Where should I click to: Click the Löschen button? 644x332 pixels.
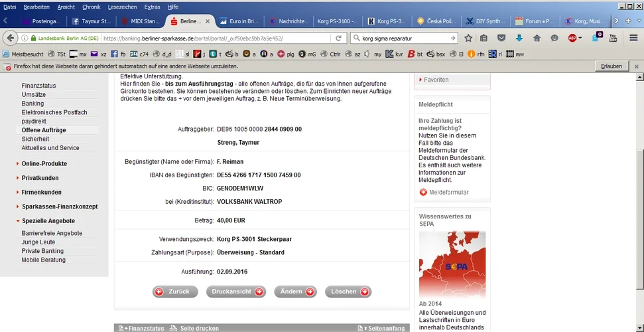348,291
